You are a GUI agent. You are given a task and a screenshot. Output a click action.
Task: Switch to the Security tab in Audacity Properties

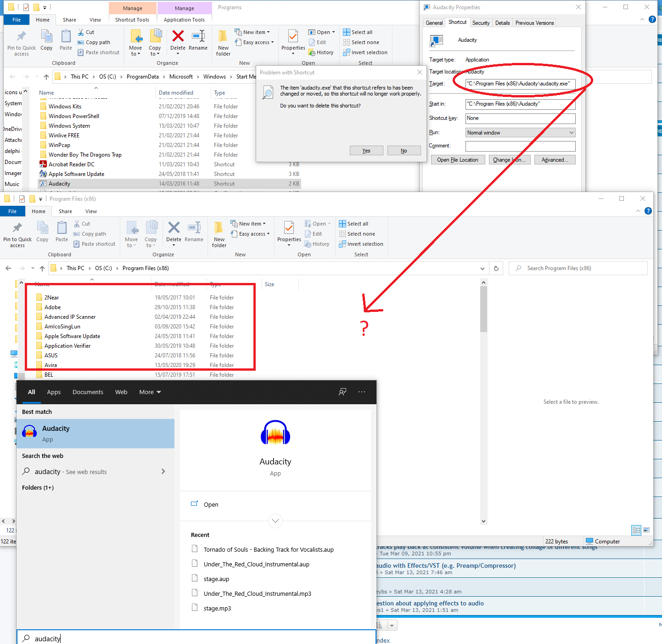(481, 23)
